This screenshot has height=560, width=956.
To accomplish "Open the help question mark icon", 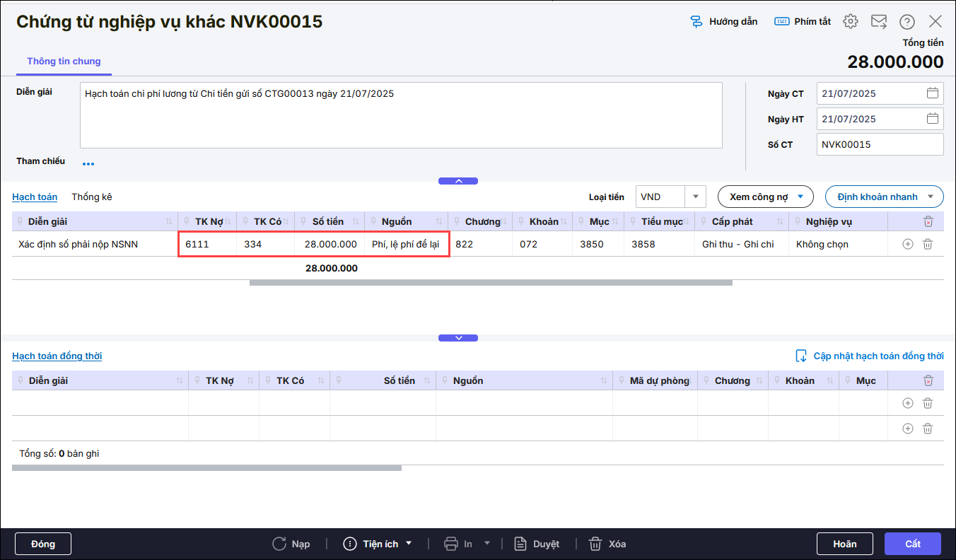I will pos(907,21).
